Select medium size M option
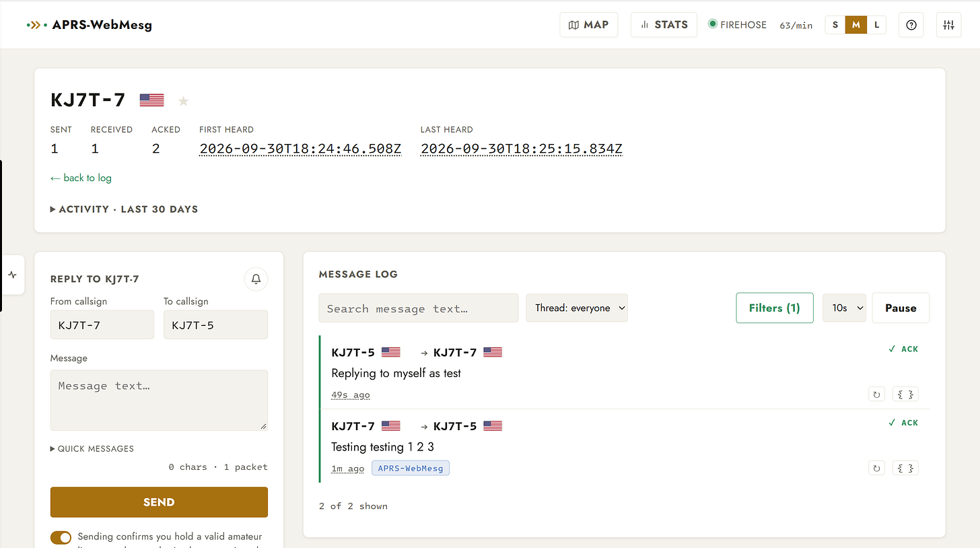This screenshot has height=548, width=980. pyautogui.click(x=856, y=25)
